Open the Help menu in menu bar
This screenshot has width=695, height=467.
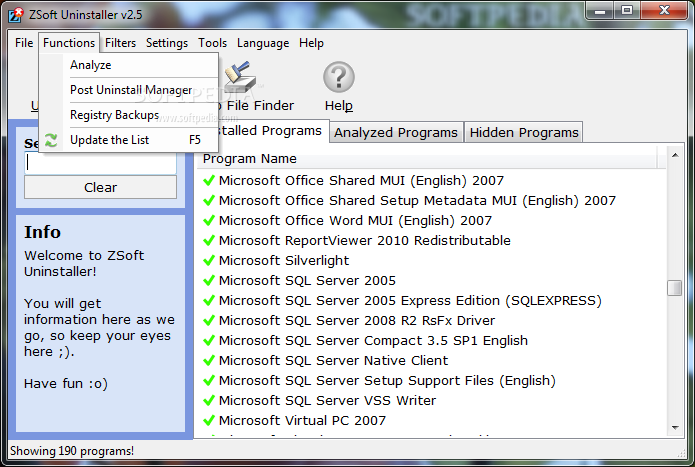pos(311,43)
